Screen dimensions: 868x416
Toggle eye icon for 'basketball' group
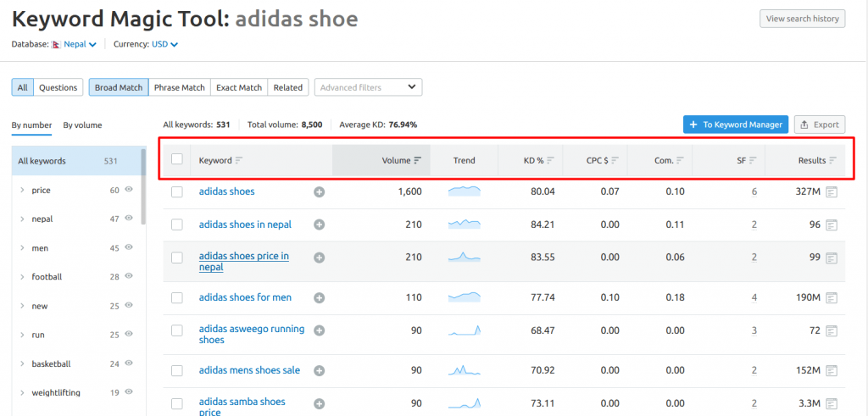(x=129, y=363)
